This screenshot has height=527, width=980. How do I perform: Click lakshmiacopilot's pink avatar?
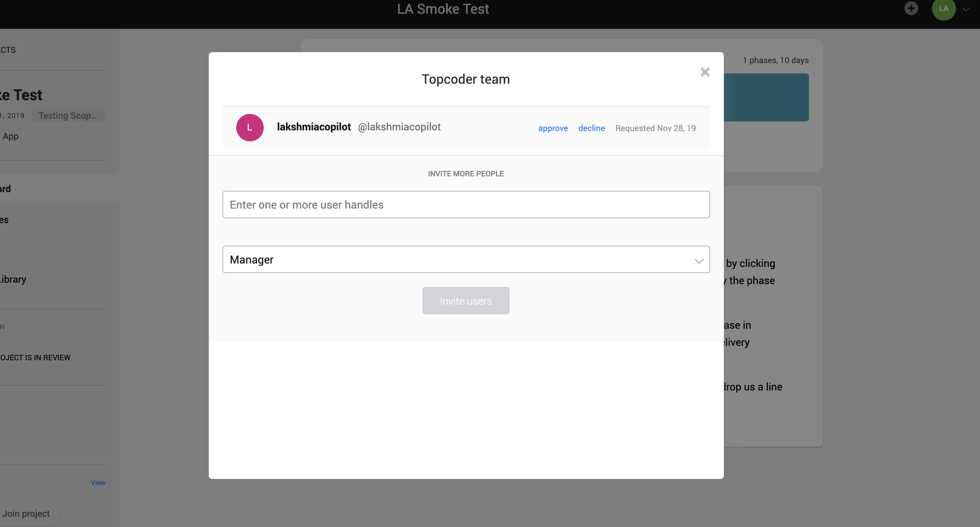pos(250,128)
